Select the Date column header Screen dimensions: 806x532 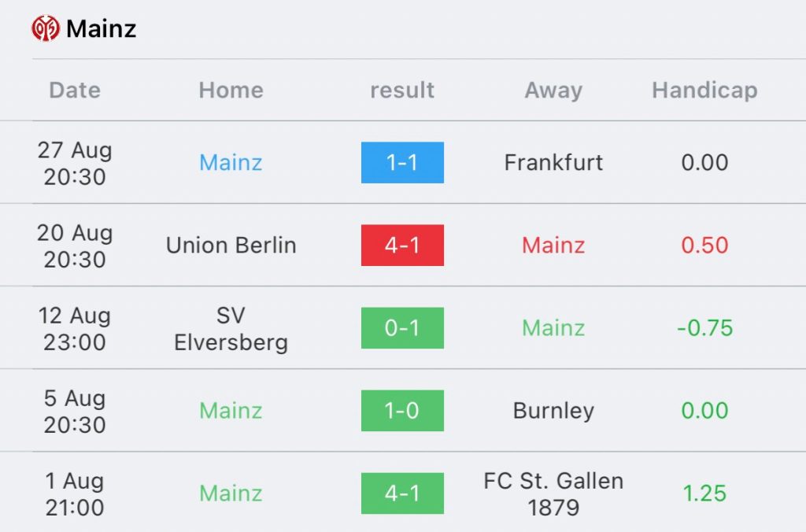click(75, 90)
